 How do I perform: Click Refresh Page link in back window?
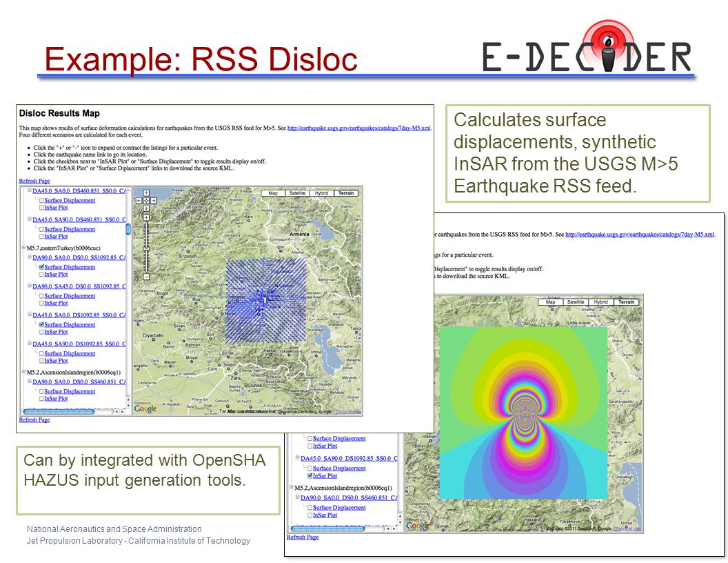[303, 537]
